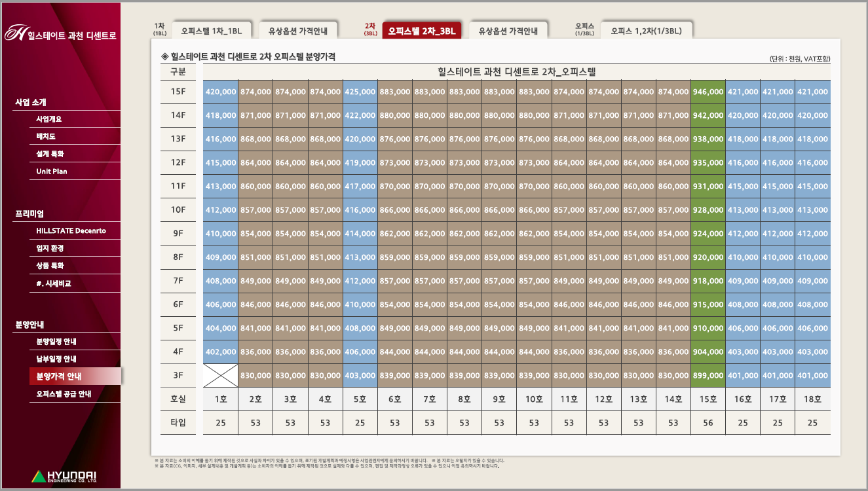Click the 935,000 cell at 12F

coord(708,162)
